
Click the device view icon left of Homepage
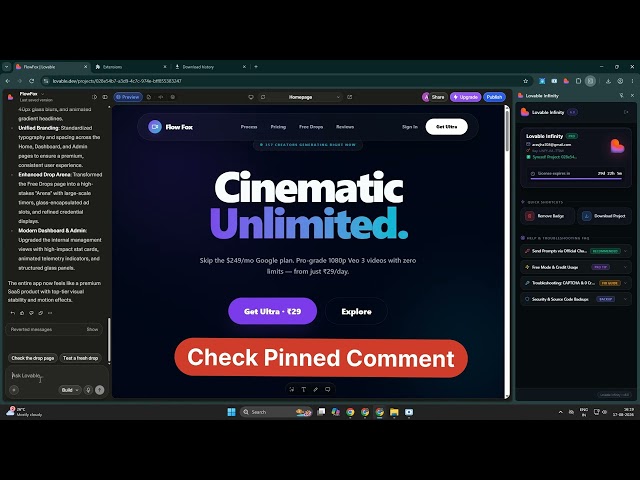[x=251, y=97]
